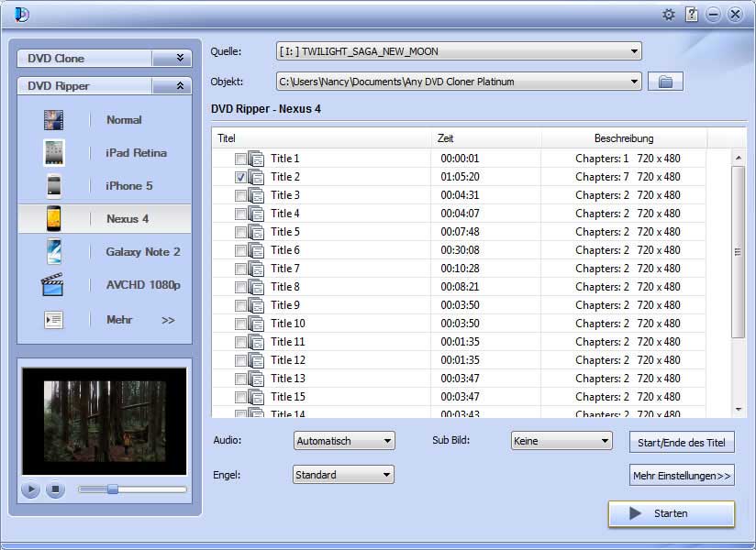
Task: Click the Mehr list icon
Action: [53, 320]
